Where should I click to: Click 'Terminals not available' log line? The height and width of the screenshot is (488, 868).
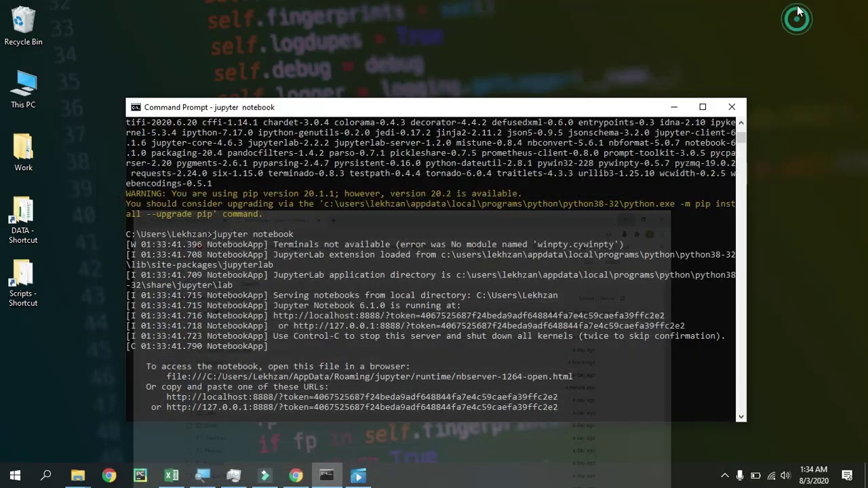coord(374,245)
